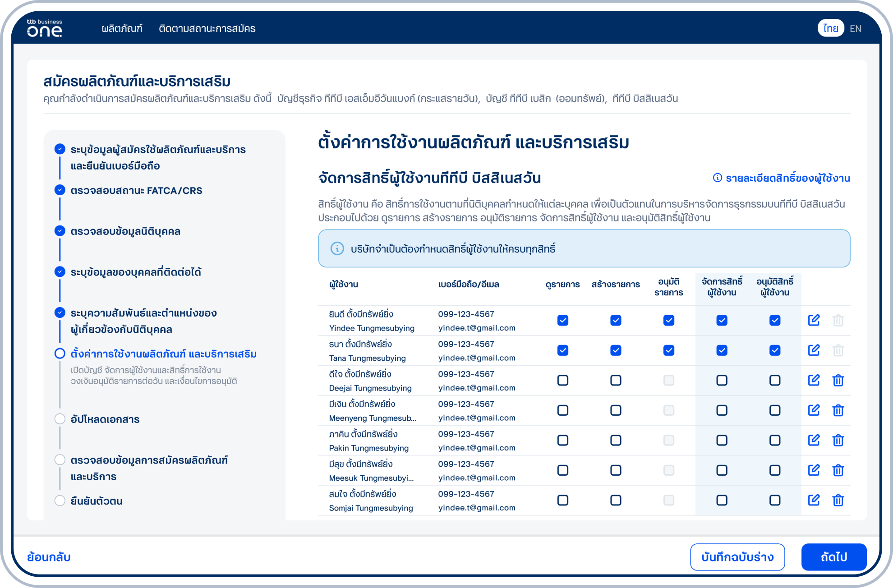Click edit icon for Tana Tungmesubying
Screen dimensions: 893x588
[x=814, y=350]
